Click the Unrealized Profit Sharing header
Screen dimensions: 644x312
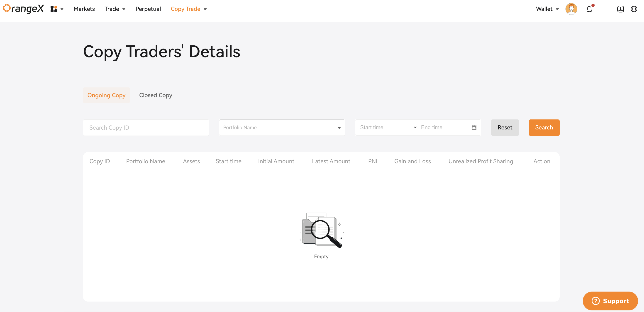[481, 161]
